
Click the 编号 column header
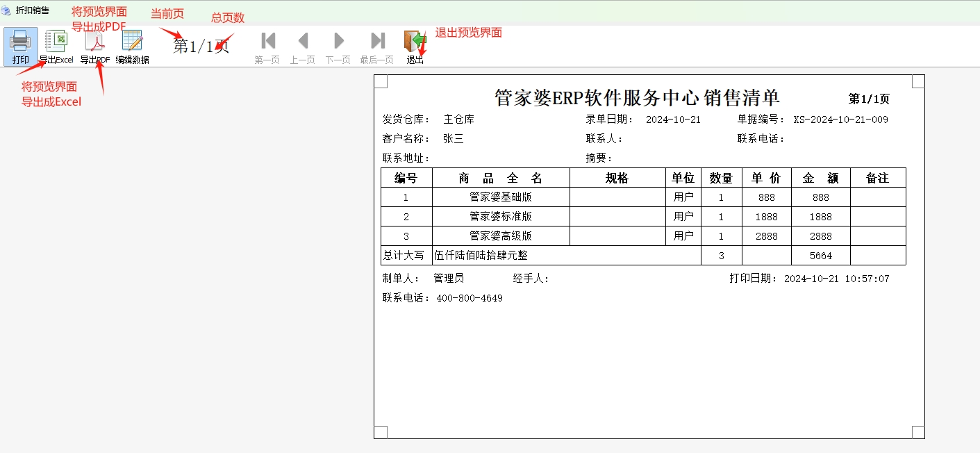(x=406, y=178)
